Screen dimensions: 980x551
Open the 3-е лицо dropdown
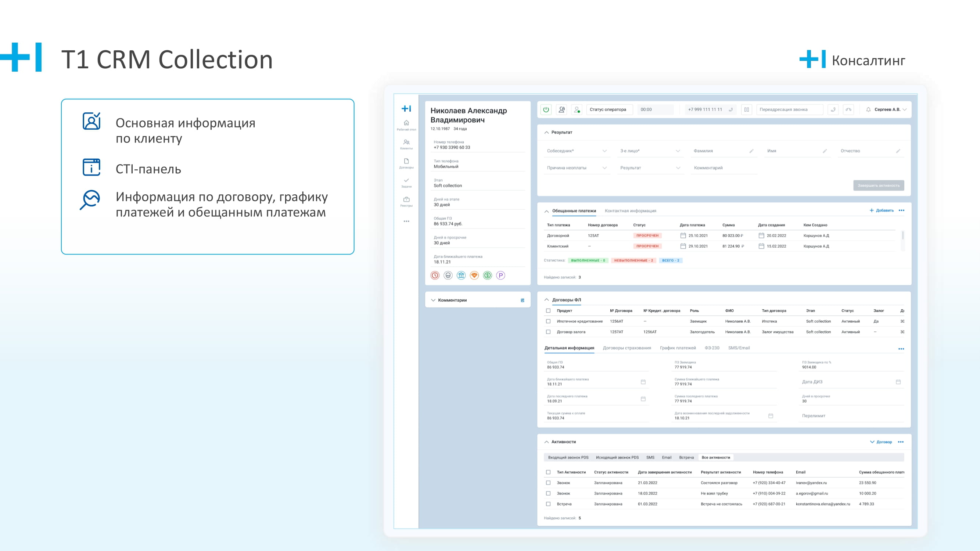(650, 151)
